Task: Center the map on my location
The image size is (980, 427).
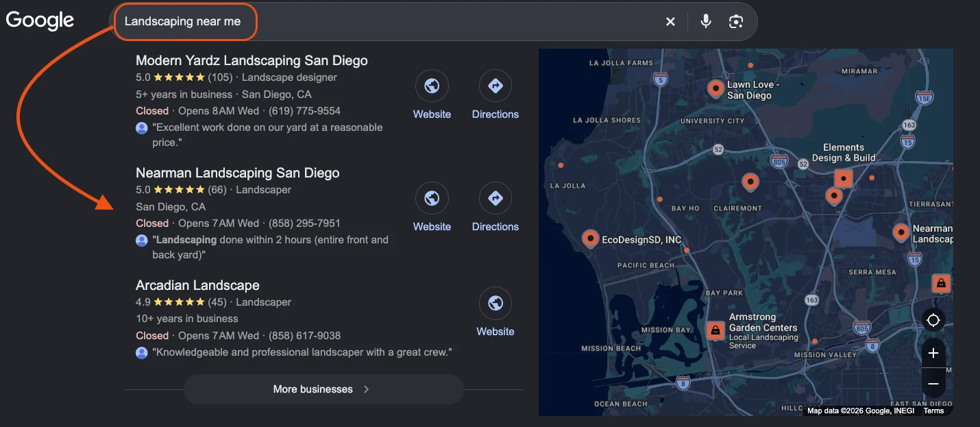Action: click(x=933, y=320)
